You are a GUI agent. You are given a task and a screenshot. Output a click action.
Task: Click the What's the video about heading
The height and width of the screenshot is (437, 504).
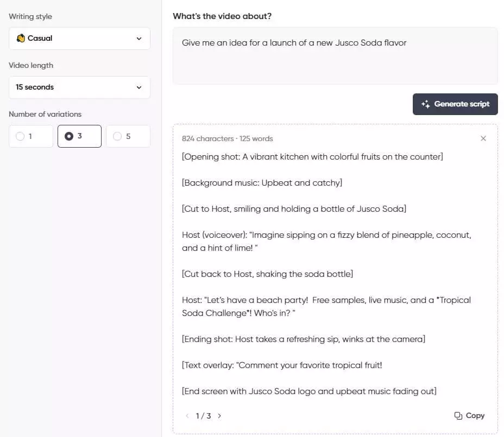(222, 16)
